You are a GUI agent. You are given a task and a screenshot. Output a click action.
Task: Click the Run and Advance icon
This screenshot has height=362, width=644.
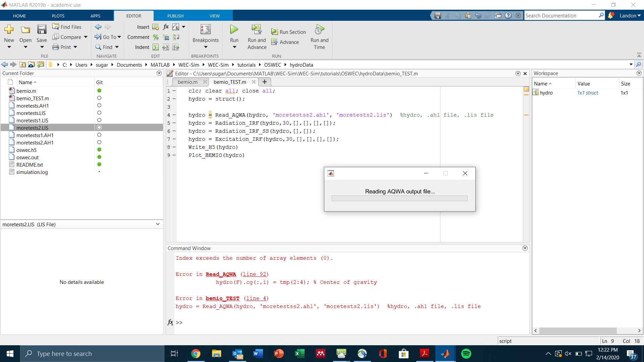click(257, 30)
